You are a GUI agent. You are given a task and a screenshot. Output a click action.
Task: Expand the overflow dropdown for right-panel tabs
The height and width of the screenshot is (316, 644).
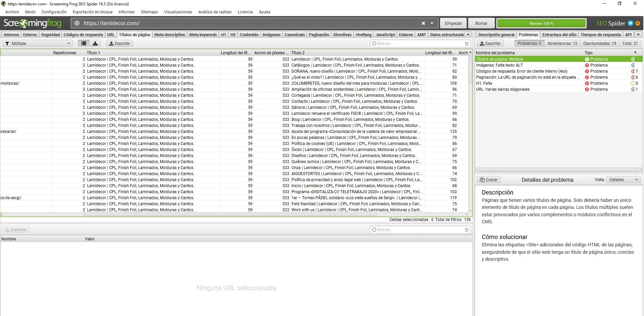point(638,34)
